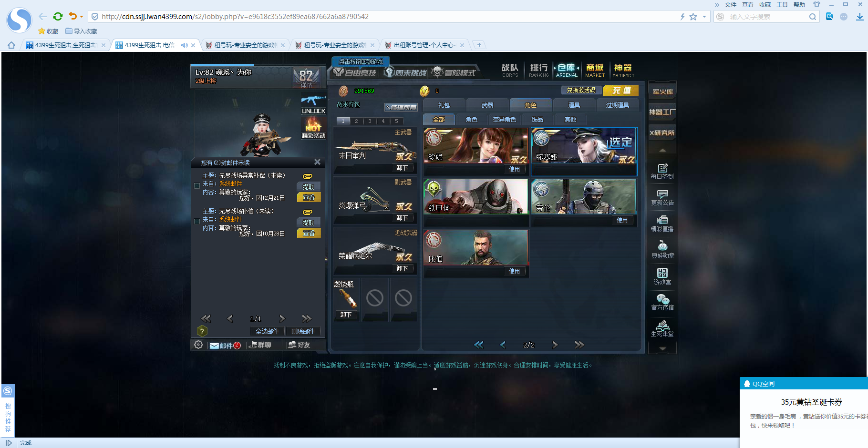Screen dimensions: 868x448
Task: Click the mail help question-mark icon
Action: [202, 331]
